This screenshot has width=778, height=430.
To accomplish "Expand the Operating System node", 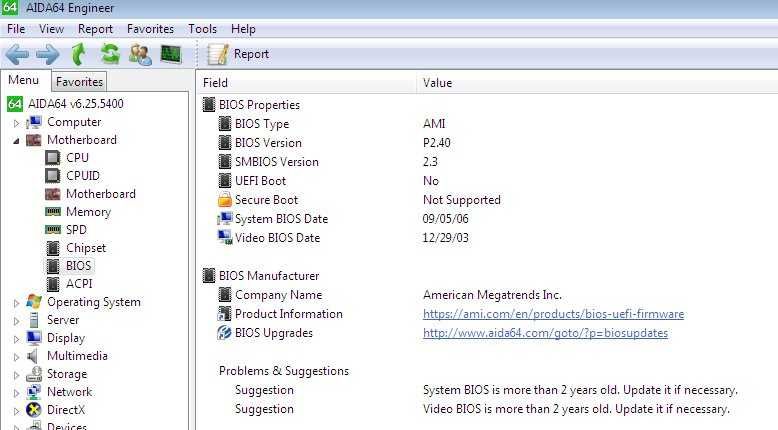I will (16, 303).
